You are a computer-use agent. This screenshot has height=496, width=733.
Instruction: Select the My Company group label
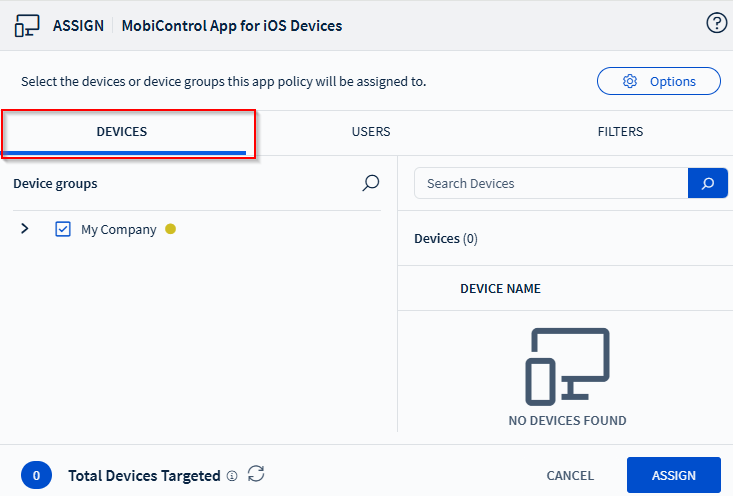tap(118, 229)
